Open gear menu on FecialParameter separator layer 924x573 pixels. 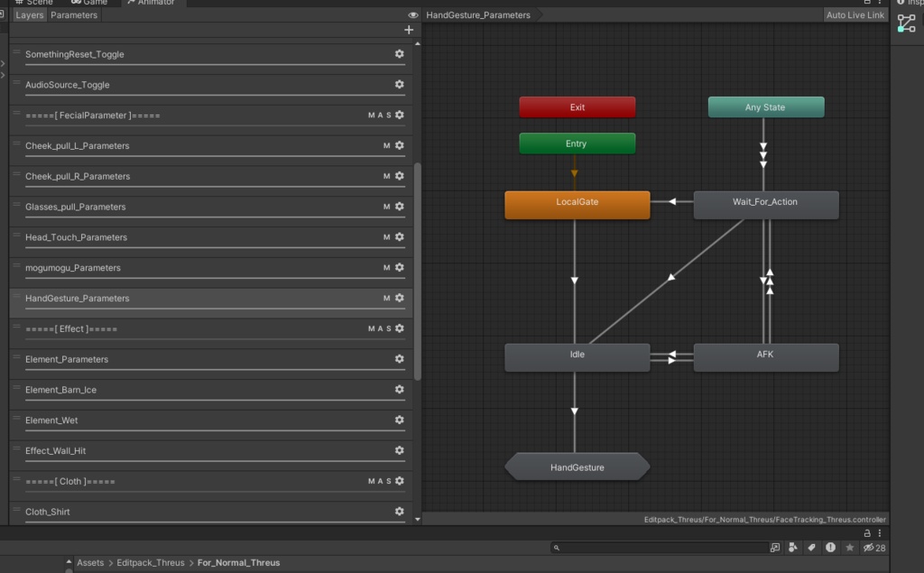[400, 115]
